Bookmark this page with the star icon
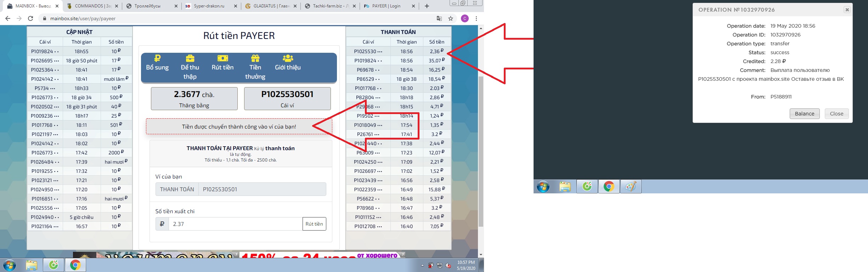868x272 pixels. tap(451, 18)
